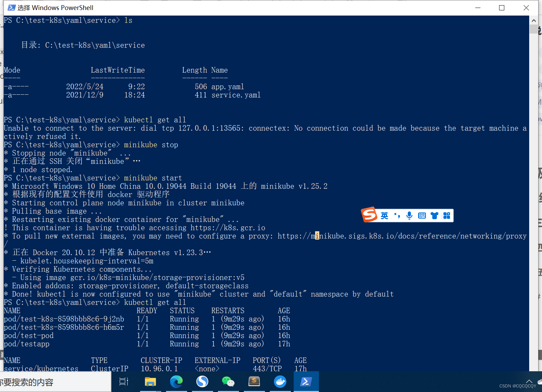Click the storage-provisioner:v5 image line
The width and height of the screenshot is (542, 392).
pos(128,278)
